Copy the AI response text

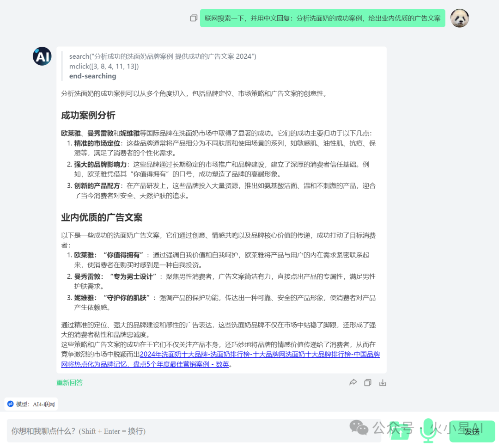[368, 382]
